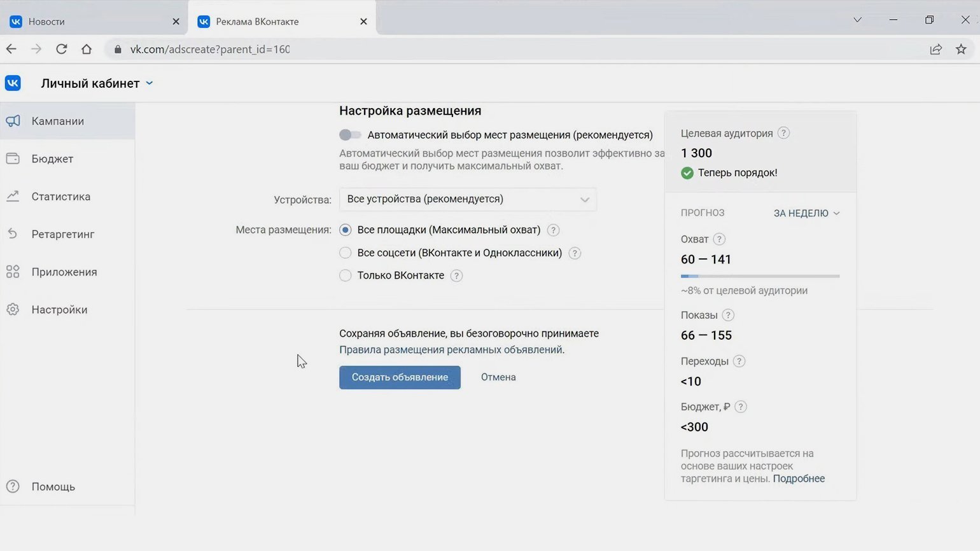Go forward in browser history
Screen dimensions: 980x551
36,49
